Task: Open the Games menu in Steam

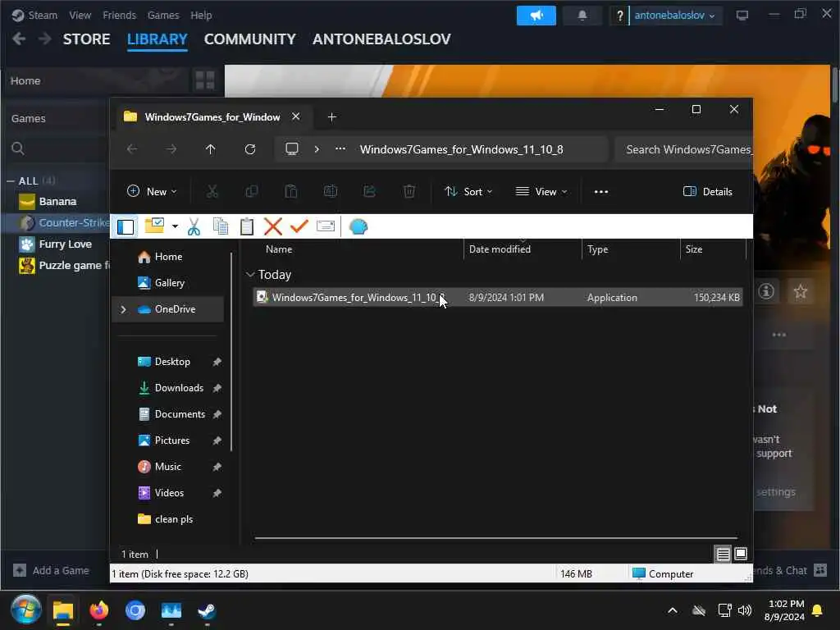Action: (x=163, y=15)
